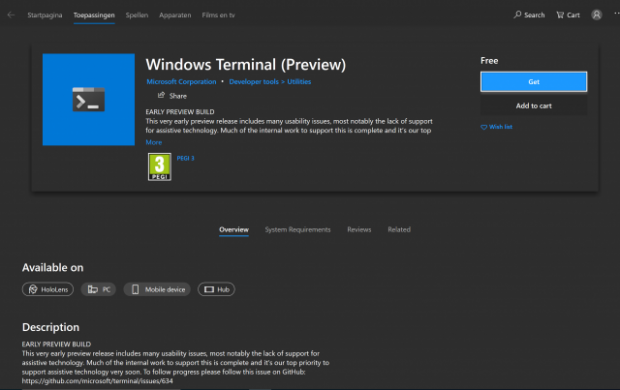This screenshot has height=390, width=620.
Task: Switch to the Reviews tab
Action: (x=359, y=229)
